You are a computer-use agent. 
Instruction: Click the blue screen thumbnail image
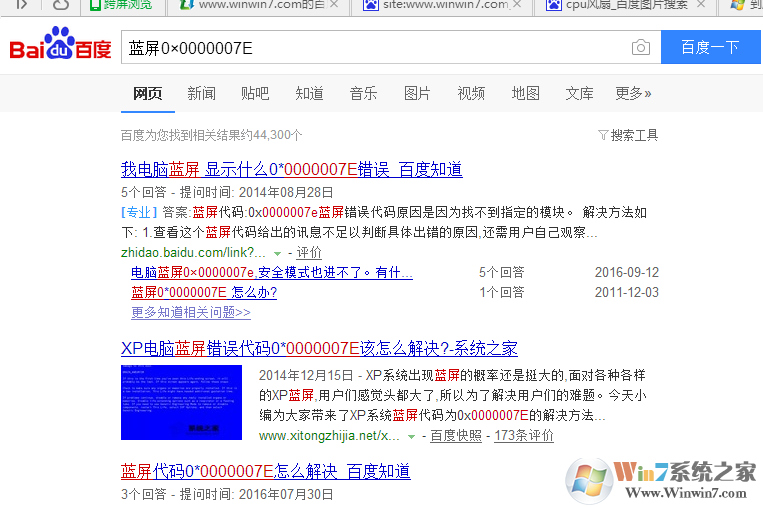tap(181, 402)
